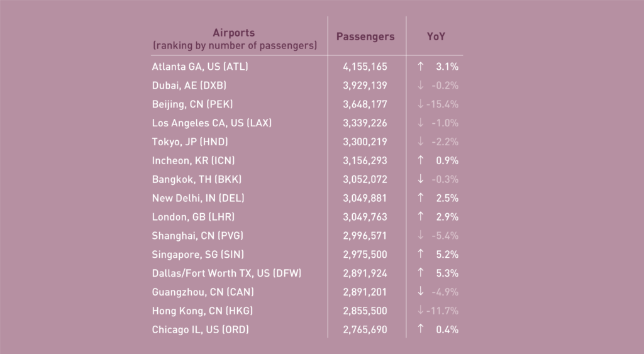644x354 pixels.
Task: Click the Passengers column header
Action: (x=365, y=36)
